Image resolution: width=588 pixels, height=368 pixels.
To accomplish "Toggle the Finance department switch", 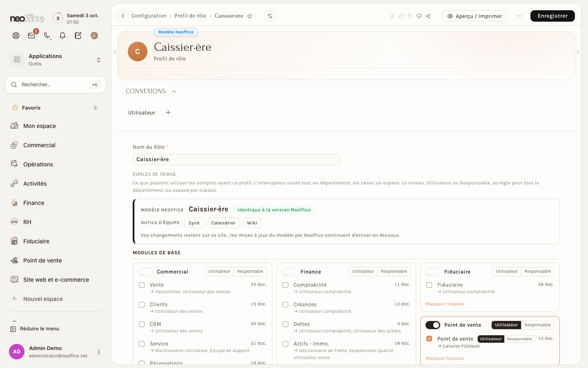I will pyautogui.click(x=289, y=272).
